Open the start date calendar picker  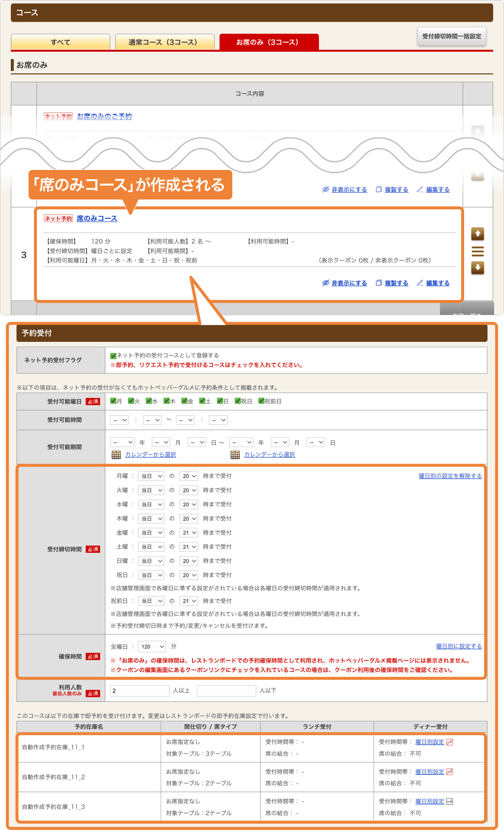(x=116, y=455)
